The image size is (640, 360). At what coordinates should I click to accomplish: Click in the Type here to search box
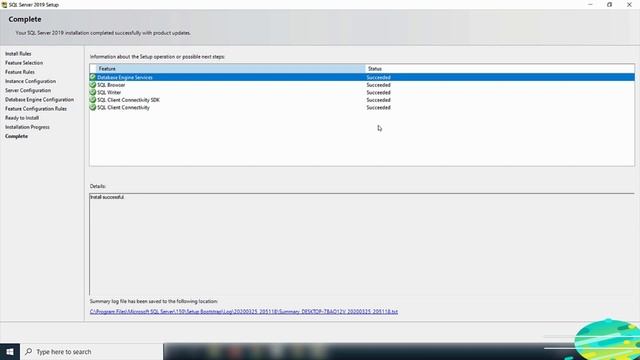tap(91, 351)
